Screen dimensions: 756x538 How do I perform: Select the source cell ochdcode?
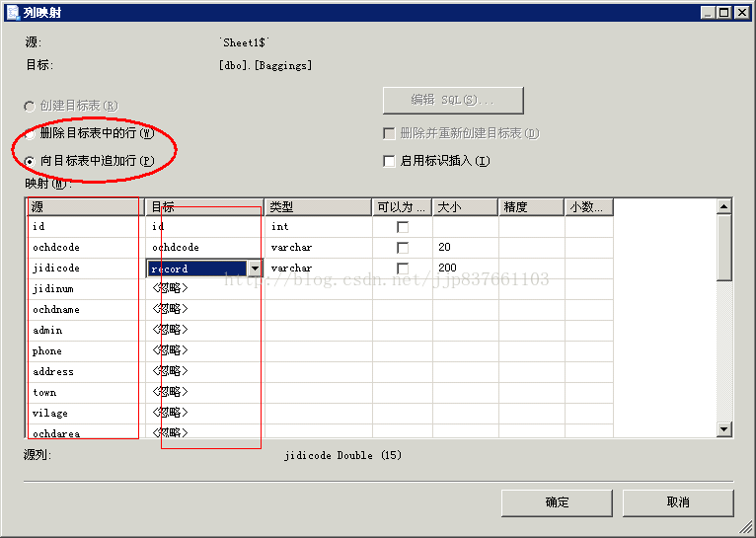pos(85,248)
